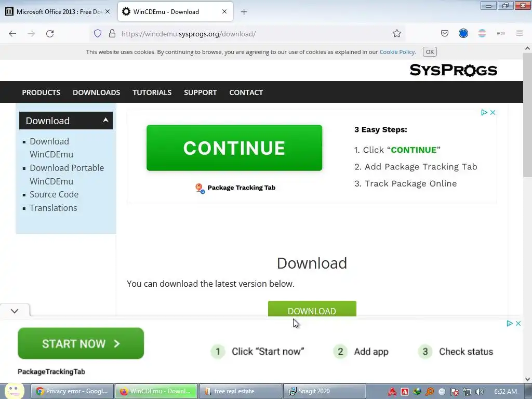The width and height of the screenshot is (532, 399).
Task: Click the white round face tray icon
Action: (442, 392)
